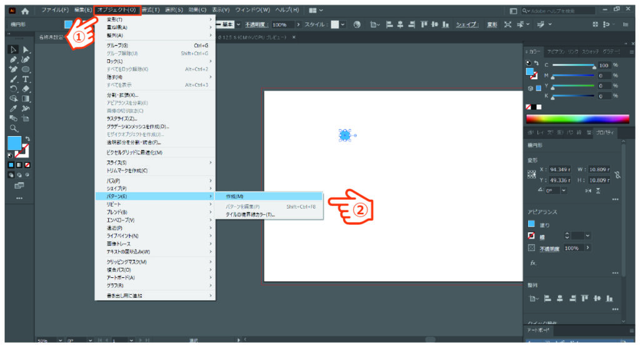Click Horizontal Align Center icon in control bar
Image resolution: width=640 pixels, height=364 pixels.
[401, 25]
